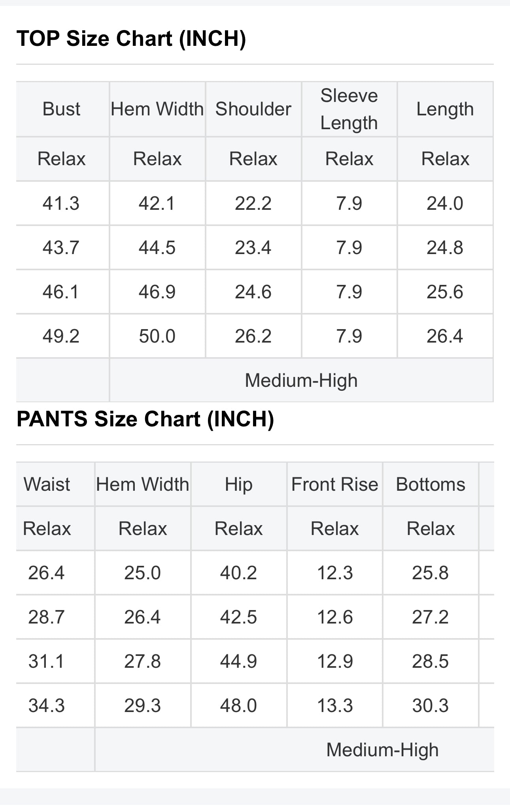Select the 50.0 hem width cell
Image resolution: width=510 pixels, height=812 pixels.
(157, 336)
